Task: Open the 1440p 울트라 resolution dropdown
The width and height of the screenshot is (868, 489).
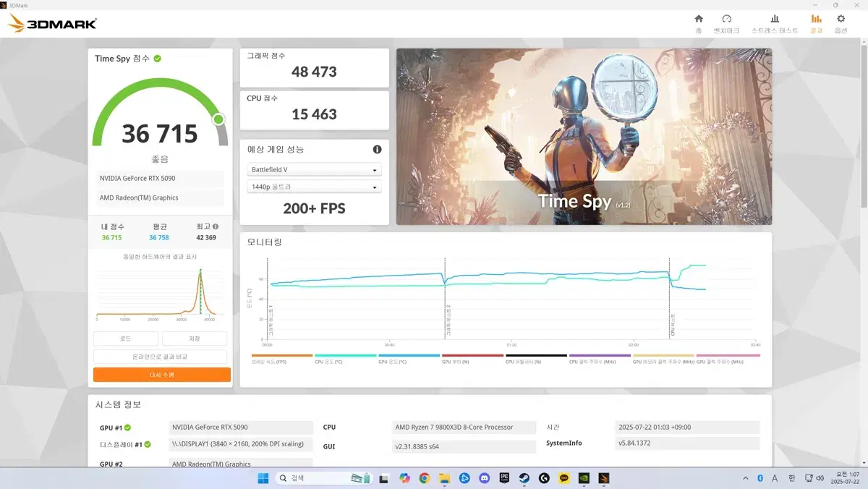Action: coord(314,187)
